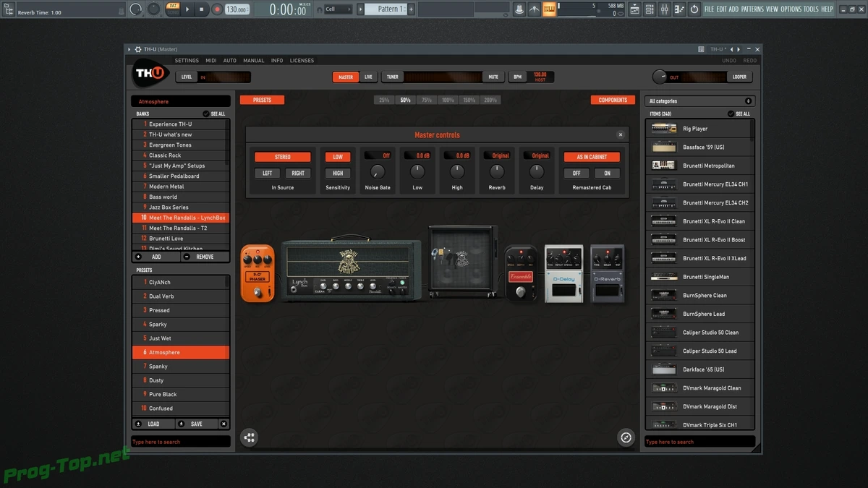Screen dimensions: 868x488
Task: Click the orange step sequencer icon
Action: pos(549,9)
